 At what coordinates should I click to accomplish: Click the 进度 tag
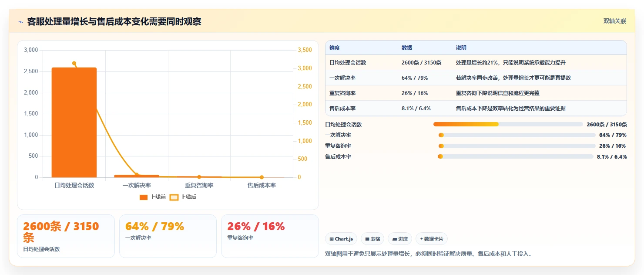[400, 239]
